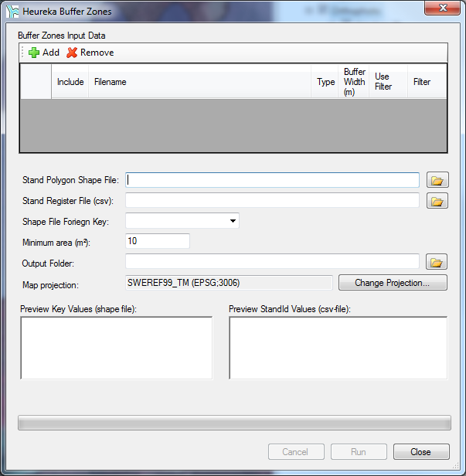Click the Close button
Viewport: 466px width, 476px height.
click(421, 452)
